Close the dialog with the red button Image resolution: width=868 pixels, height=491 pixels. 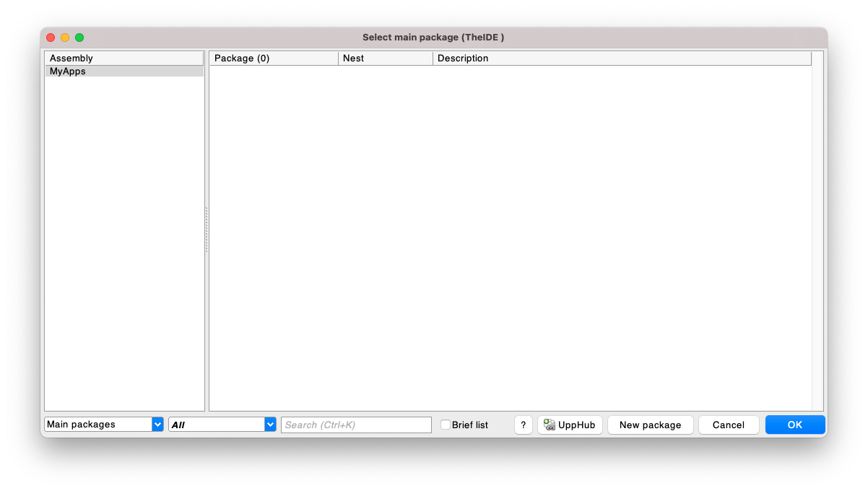coord(51,38)
